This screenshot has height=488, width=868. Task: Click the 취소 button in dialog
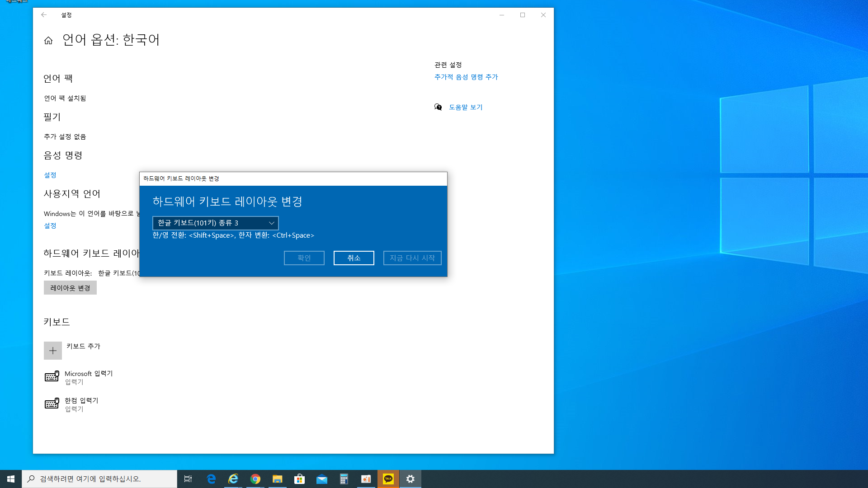354,258
